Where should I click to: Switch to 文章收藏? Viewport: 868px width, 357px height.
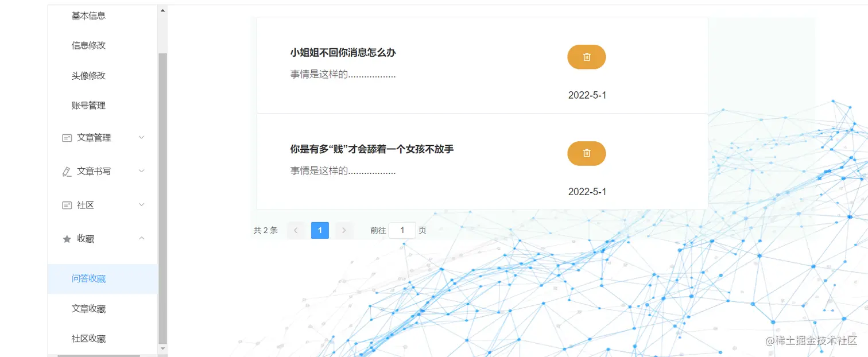click(x=88, y=308)
